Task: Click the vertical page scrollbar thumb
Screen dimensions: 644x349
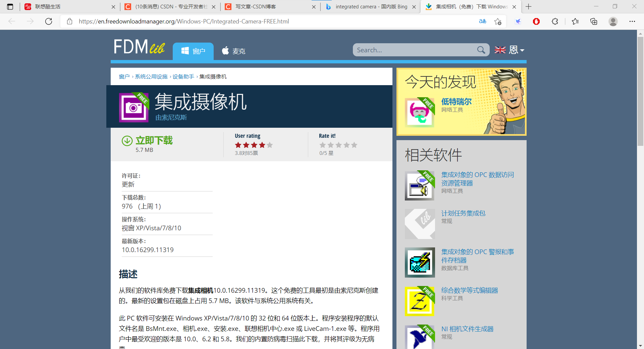Action: pos(640,91)
